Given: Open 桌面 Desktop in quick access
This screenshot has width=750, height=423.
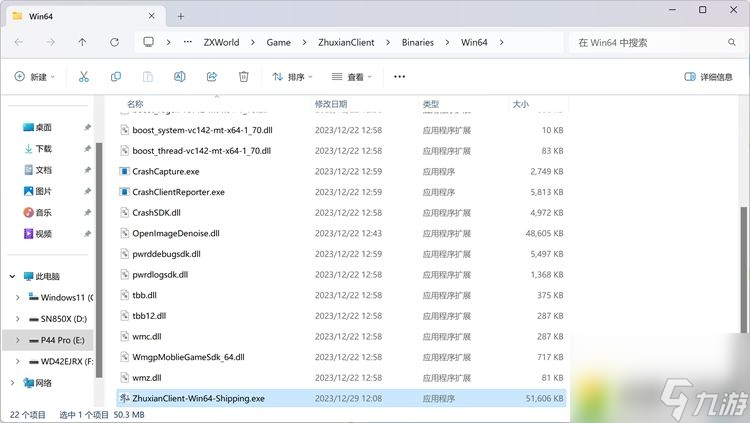Looking at the screenshot, I should pyautogui.click(x=37, y=127).
